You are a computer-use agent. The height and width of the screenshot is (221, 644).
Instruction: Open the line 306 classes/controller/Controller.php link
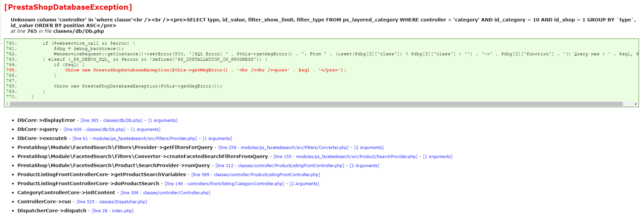click(165, 193)
